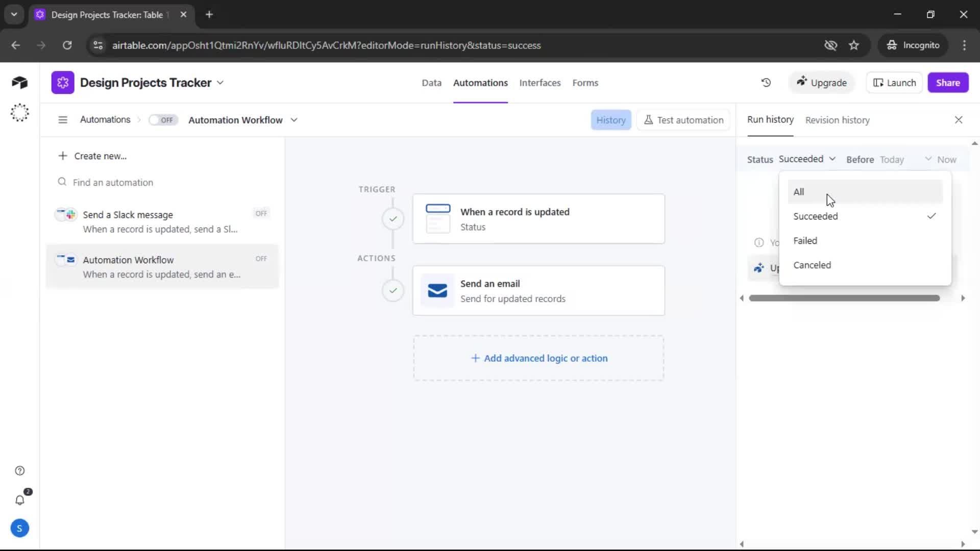Expand the Design Projects Tracker name dropdown
This screenshot has height=551, width=980.
220,83
